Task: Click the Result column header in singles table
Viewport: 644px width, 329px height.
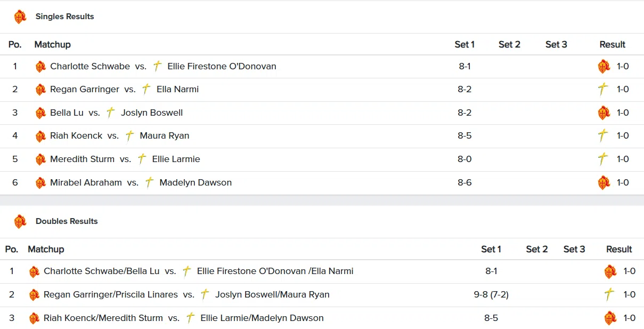Action: (612, 45)
